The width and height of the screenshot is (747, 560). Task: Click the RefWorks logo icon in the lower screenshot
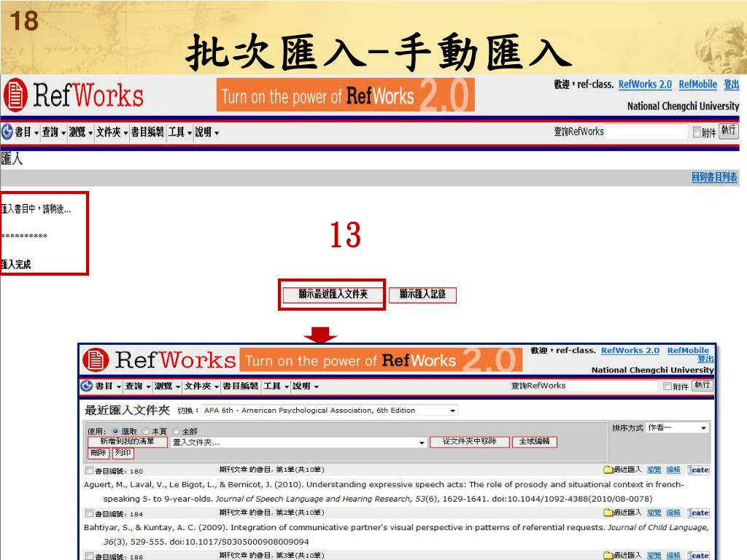[96, 359]
